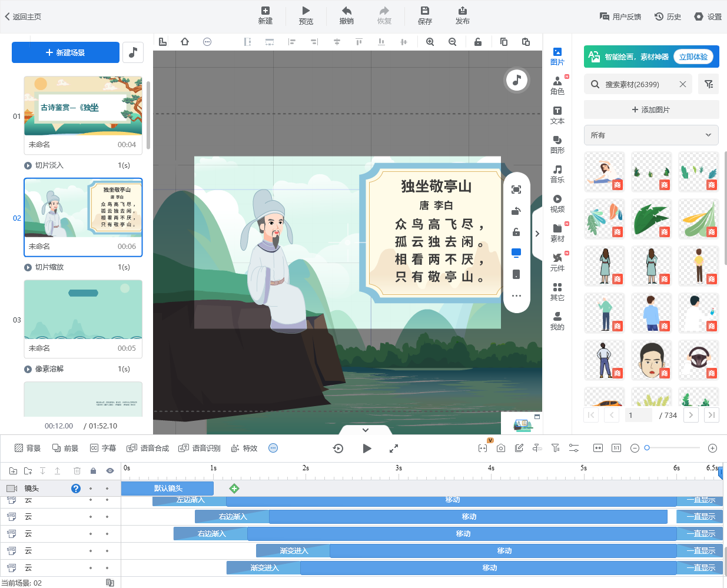Click timeline zoom out minus
Image resolution: width=727 pixels, height=588 pixels.
[x=635, y=449]
